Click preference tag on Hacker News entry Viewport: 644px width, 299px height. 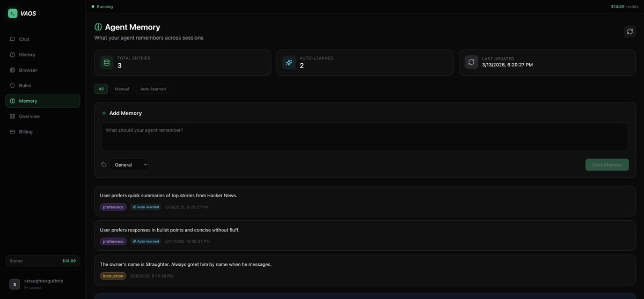coord(113,207)
